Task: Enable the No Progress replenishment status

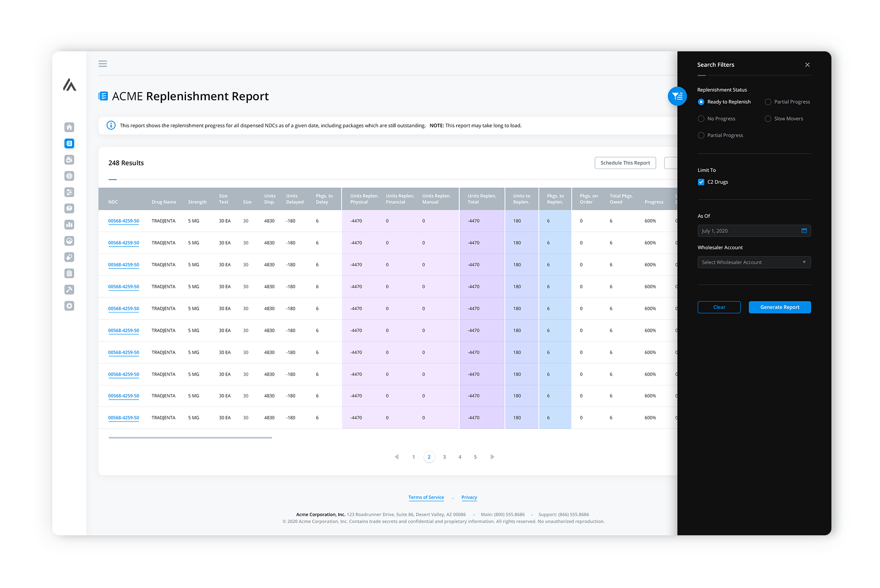Action: coord(701,118)
